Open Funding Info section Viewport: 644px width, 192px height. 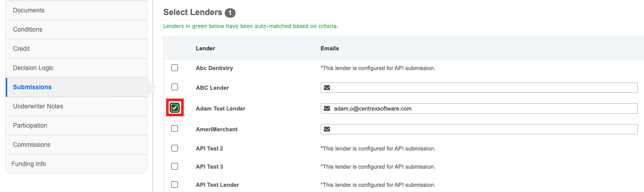(x=76, y=164)
